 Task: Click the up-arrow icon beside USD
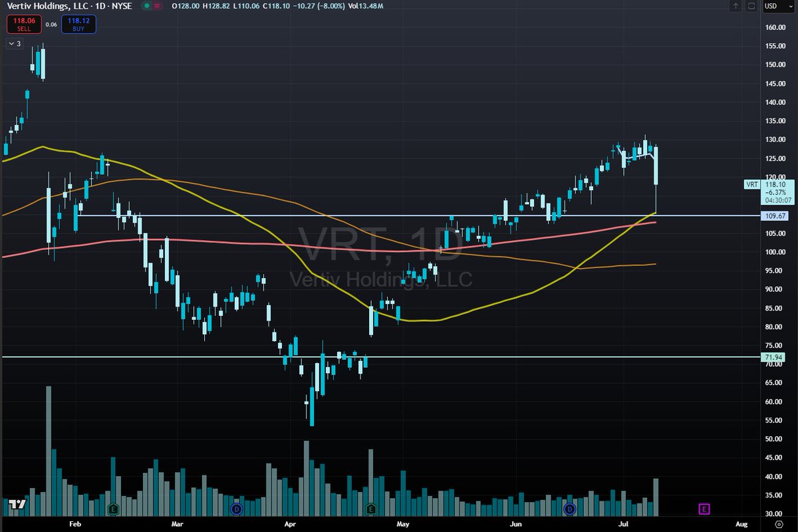(x=735, y=6)
